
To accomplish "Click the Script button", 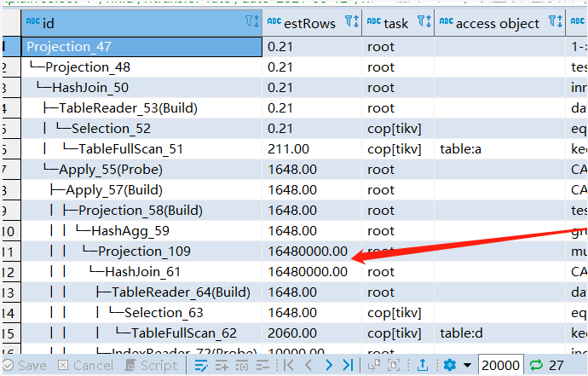I will coord(152,366).
